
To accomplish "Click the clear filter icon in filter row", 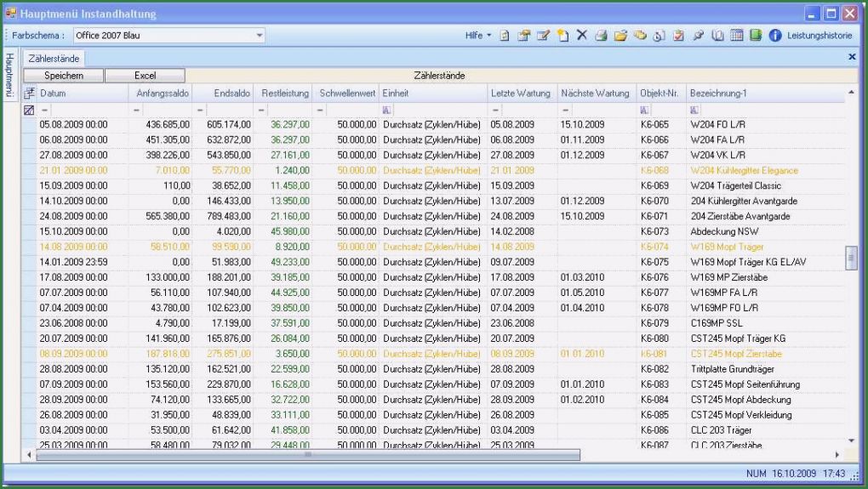I will click(29, 110).
